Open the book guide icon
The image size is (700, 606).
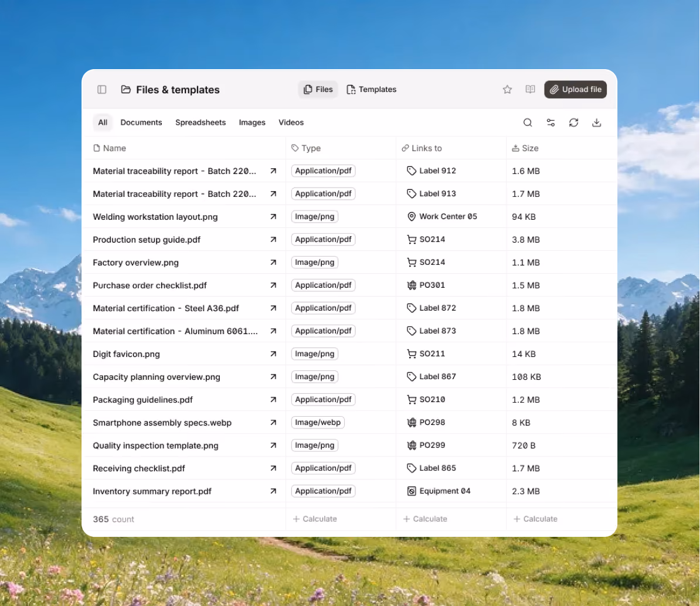point(530,89)
